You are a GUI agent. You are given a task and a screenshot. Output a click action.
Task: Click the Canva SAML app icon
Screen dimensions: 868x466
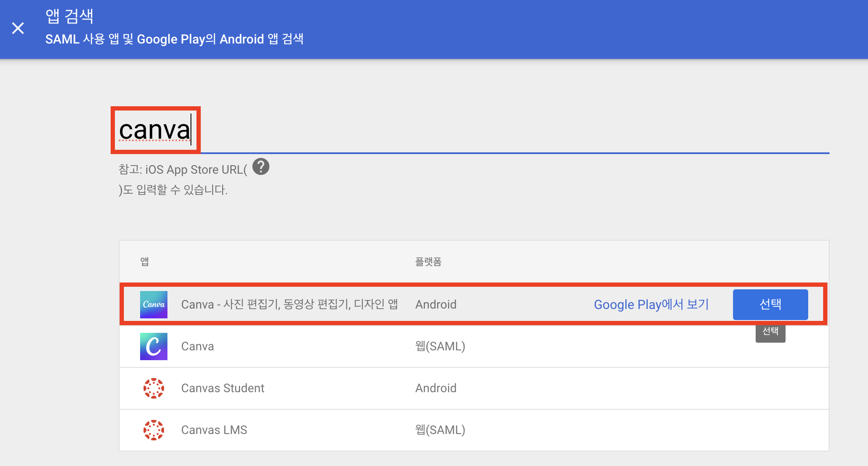tap(153, 346)
